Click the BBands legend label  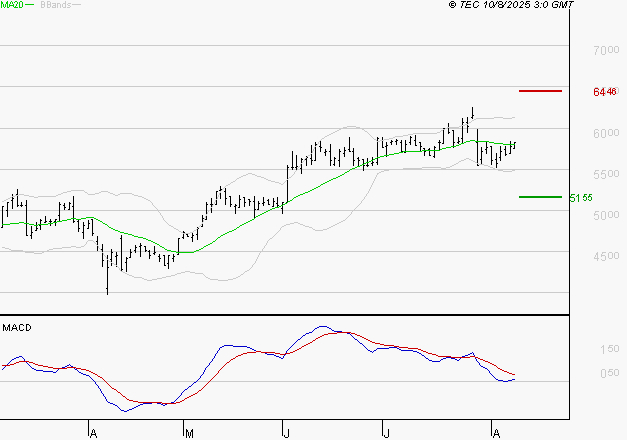coord(56,5)
